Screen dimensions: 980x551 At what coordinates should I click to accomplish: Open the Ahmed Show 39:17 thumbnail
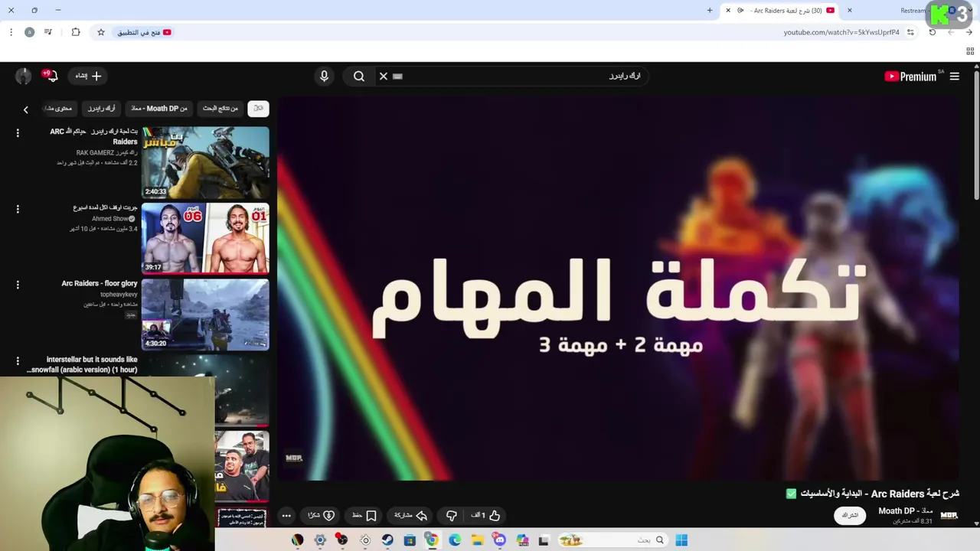pos(205,238)
